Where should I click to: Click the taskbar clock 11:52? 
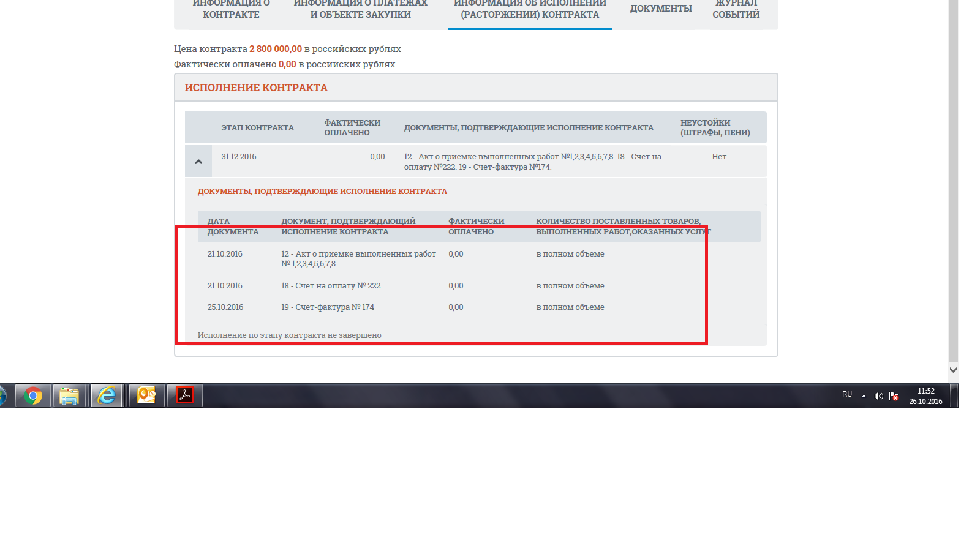coord(925,396)
